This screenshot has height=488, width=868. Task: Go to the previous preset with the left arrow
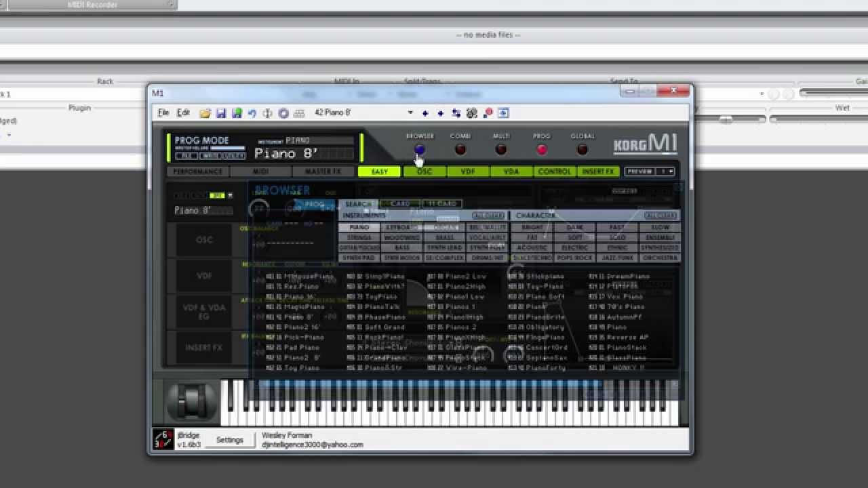point(425,113)
